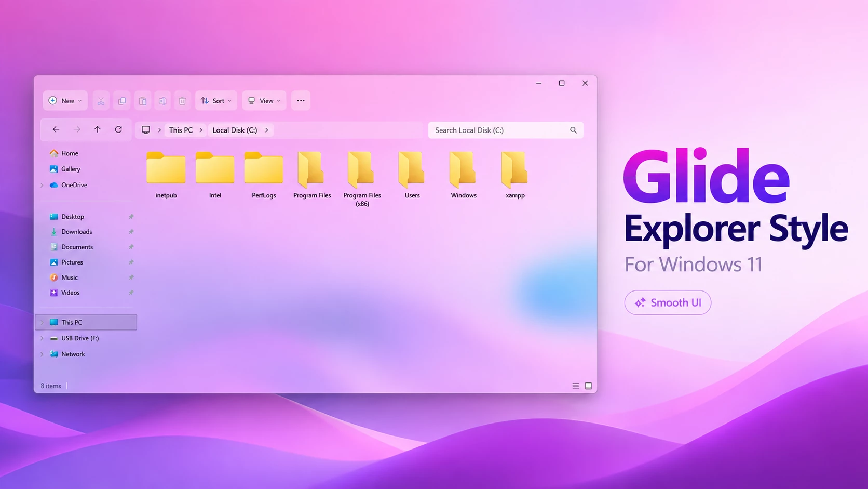Expand the USB Drive (F:) node
Screen dimensions: 868x489
(42, 338)
